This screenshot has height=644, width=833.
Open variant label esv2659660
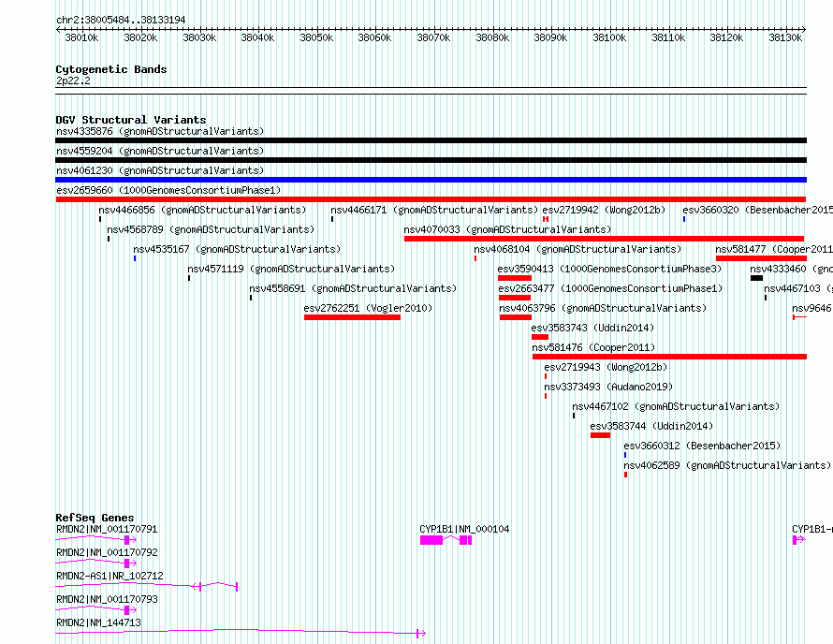[168, 190]
